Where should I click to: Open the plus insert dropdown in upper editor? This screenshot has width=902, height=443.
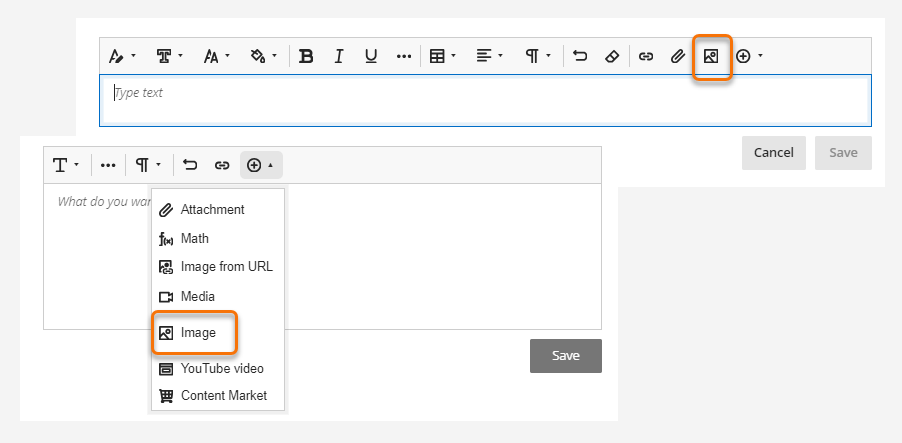[750, 56]
